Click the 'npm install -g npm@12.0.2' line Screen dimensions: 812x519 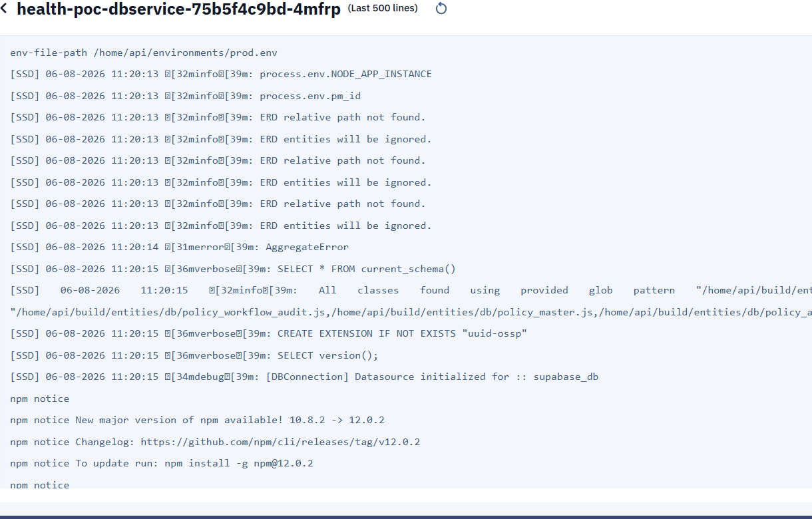click(x=162, y=463)
